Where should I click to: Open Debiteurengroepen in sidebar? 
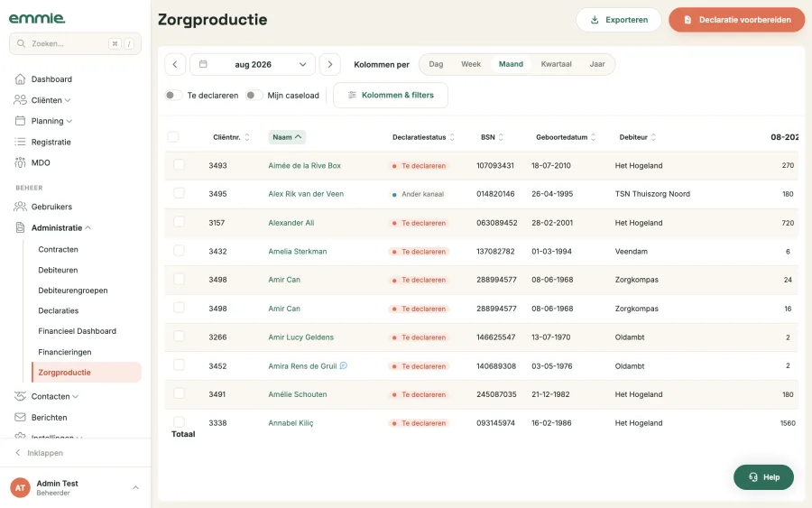click(73, 290)
